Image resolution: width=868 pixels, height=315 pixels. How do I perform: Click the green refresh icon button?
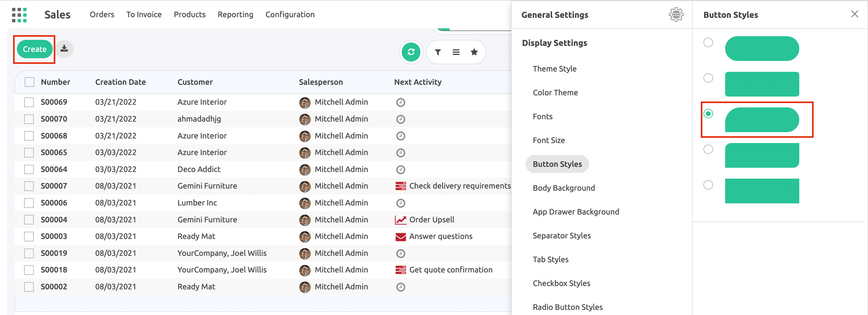pyautogui.click(x=411, y=52)
